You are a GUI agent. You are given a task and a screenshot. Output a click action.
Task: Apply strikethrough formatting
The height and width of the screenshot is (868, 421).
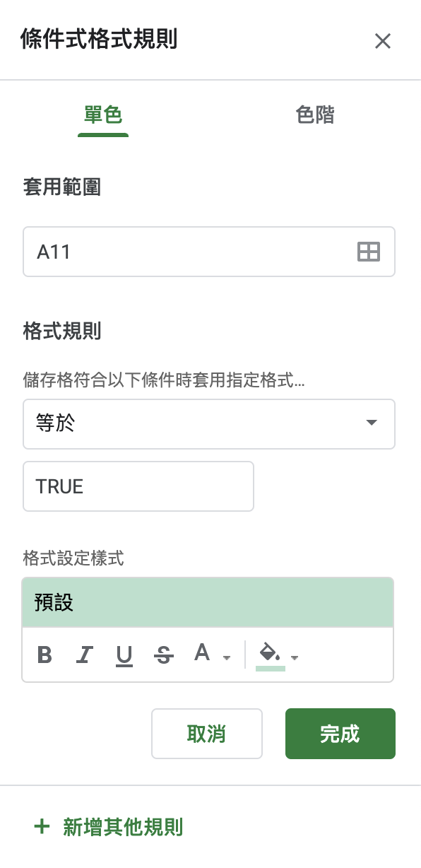pyautogui.click(x=164, y=655)
